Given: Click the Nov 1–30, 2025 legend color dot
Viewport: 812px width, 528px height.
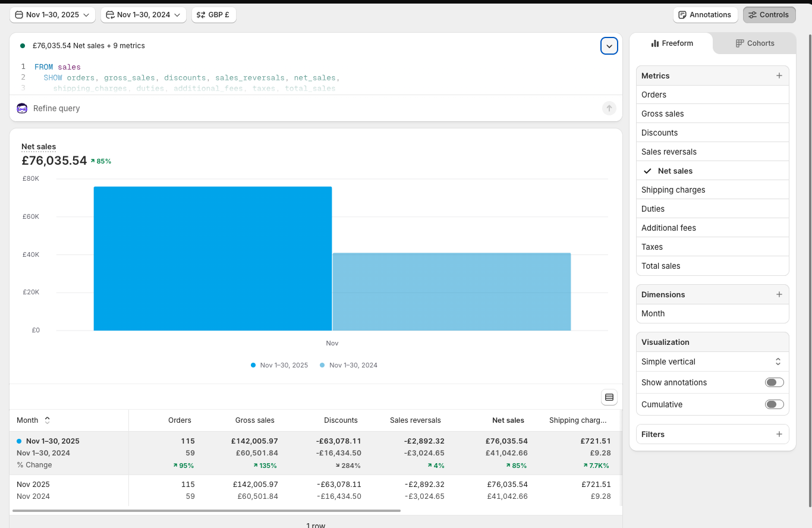Looking at the screenshot, I should (x=253, y=365).
